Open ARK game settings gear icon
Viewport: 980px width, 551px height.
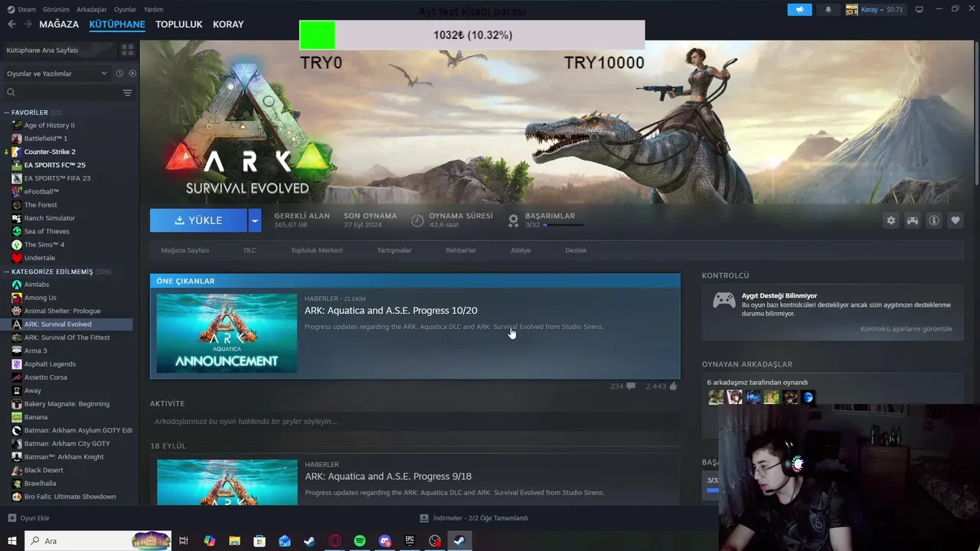click(891, 220)
